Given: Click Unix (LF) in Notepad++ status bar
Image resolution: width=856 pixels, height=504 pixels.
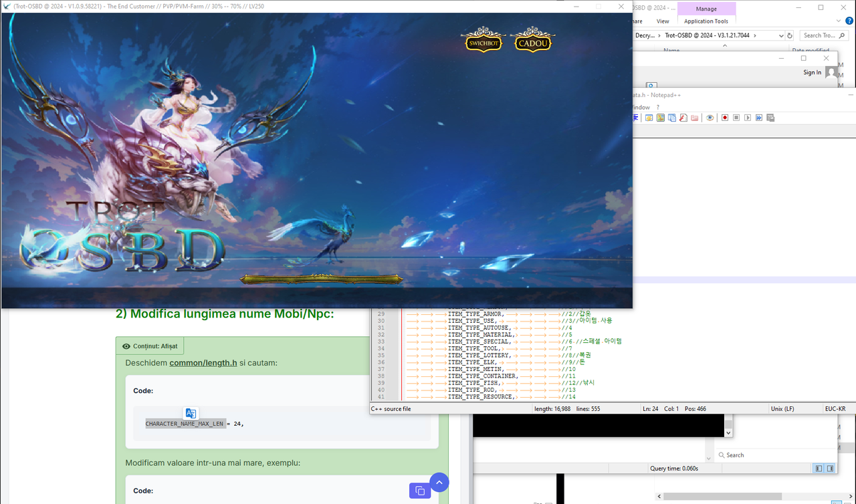Looking at the screenshot, I should tap(783, 408).
